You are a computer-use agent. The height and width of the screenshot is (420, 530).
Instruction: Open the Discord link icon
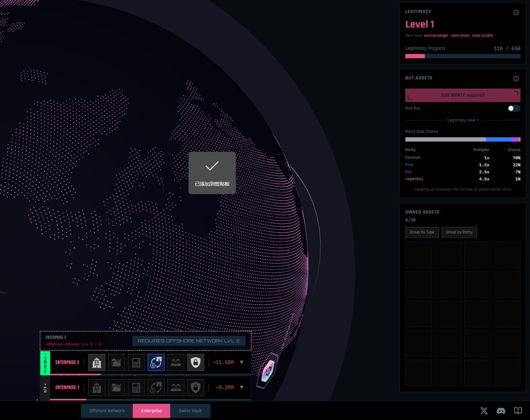point(501,411)
